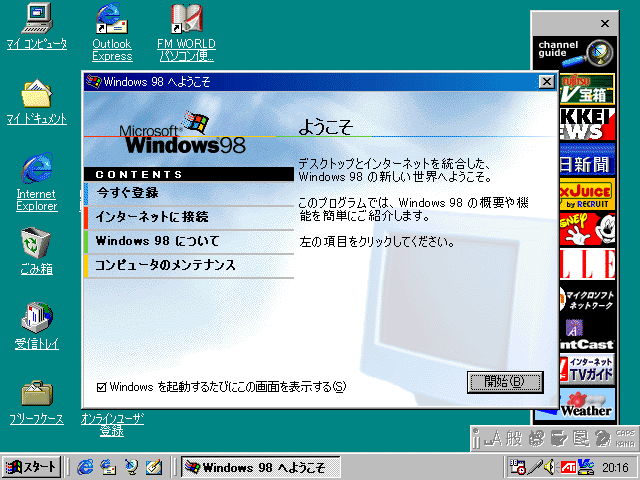
Task: Launch Internet Explorer from Quick Launch
Action: (85, 467)
